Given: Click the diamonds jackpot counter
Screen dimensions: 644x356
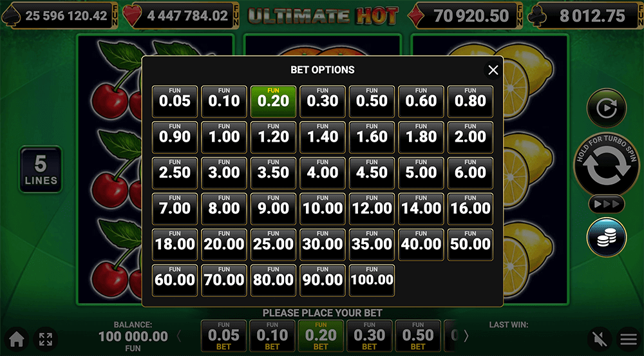Looking at the screenshot, I should point(466,15).
